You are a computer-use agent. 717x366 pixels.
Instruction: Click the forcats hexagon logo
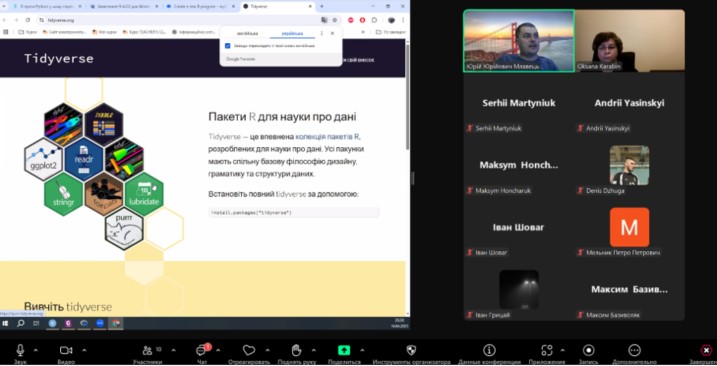104,194
